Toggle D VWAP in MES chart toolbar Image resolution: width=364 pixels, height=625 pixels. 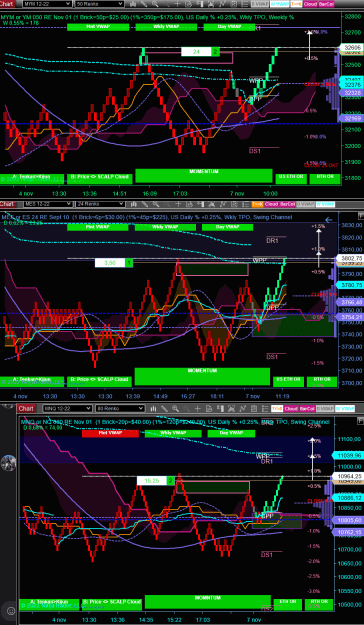click(x=305, y=204)
